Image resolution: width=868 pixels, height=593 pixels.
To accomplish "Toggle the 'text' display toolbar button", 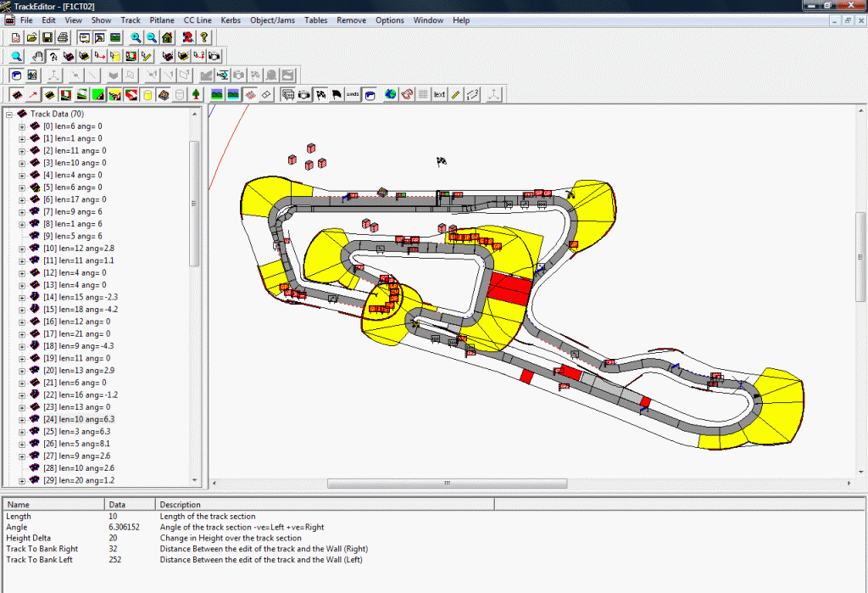I will 439,94.
